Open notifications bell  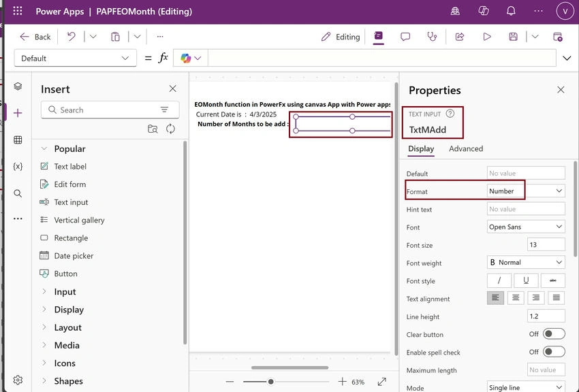511,11
